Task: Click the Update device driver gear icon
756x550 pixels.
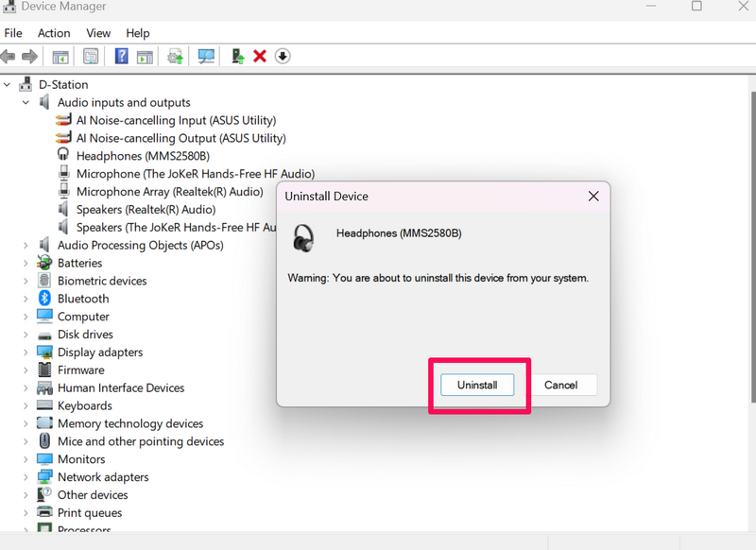Action: point(175,57)
